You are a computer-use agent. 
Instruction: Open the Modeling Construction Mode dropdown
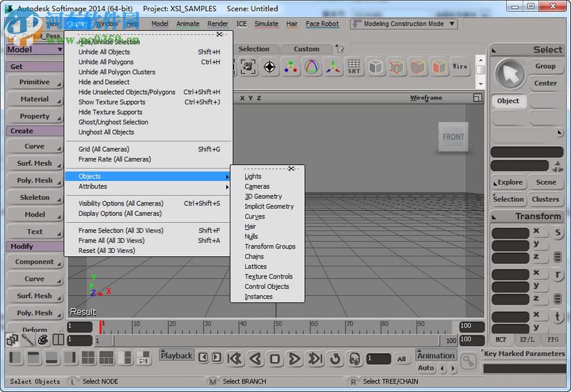tap(404, 24)
